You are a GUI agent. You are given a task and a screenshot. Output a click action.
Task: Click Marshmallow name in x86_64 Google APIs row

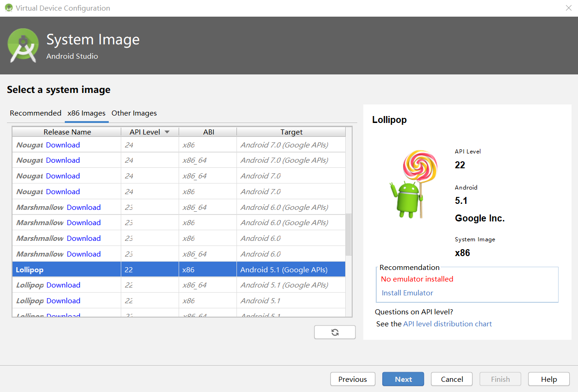[40, 207]
